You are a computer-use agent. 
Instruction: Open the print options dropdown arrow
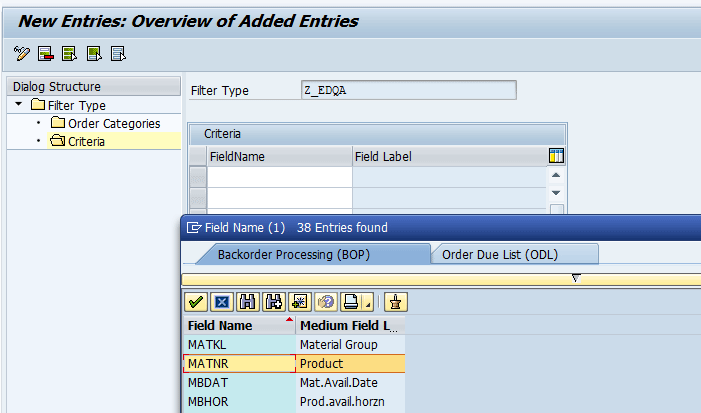coord(367,303)
